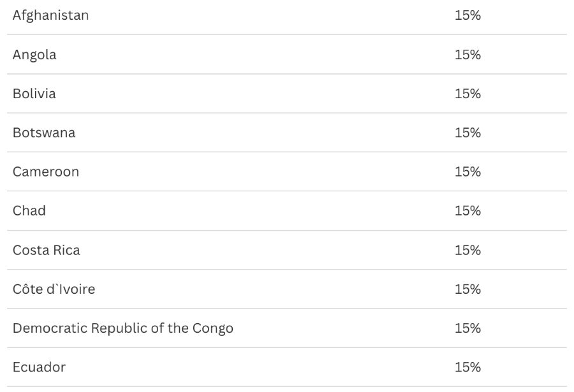
Task: Click 15% in the Congo row
Action: [467, 328]
